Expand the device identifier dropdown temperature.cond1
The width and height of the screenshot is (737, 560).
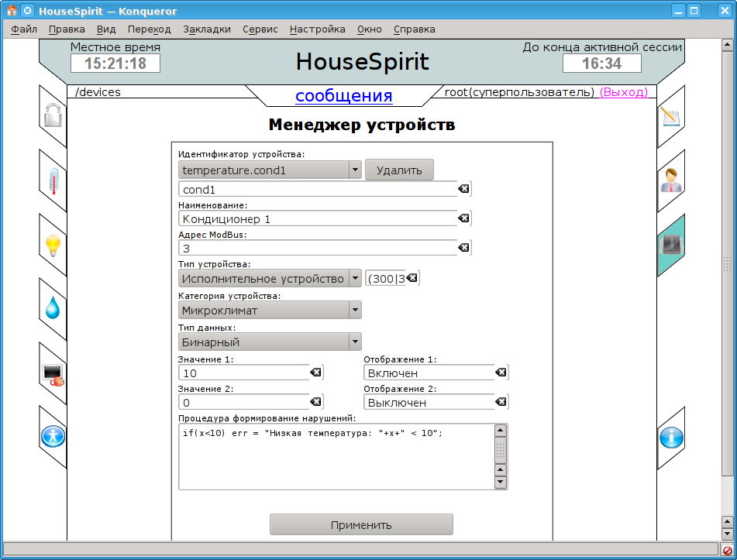click(x=354, y=170)
